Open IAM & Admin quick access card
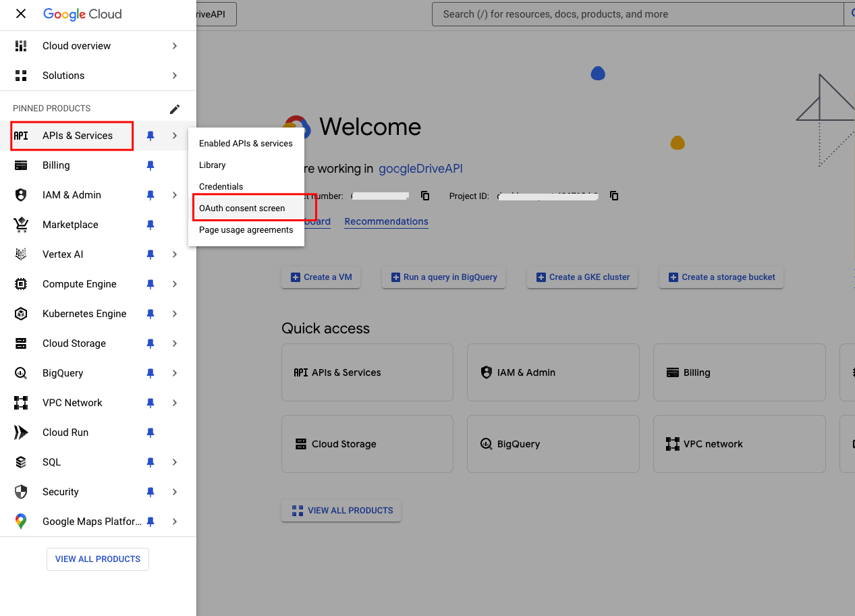 tap(553, 372)
